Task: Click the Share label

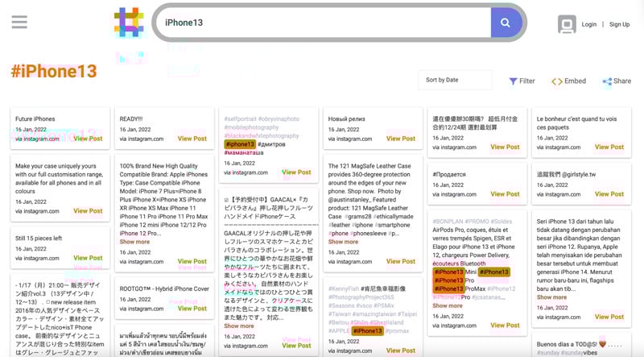Action: pos(622,81)
